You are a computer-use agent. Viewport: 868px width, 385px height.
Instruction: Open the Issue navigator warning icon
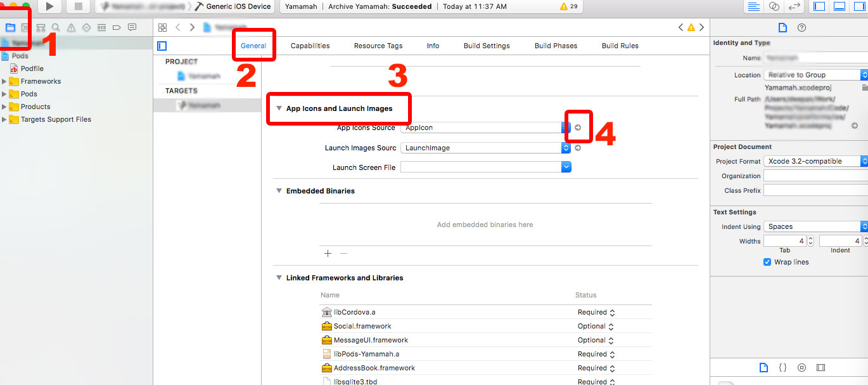[x=71, y=28]
